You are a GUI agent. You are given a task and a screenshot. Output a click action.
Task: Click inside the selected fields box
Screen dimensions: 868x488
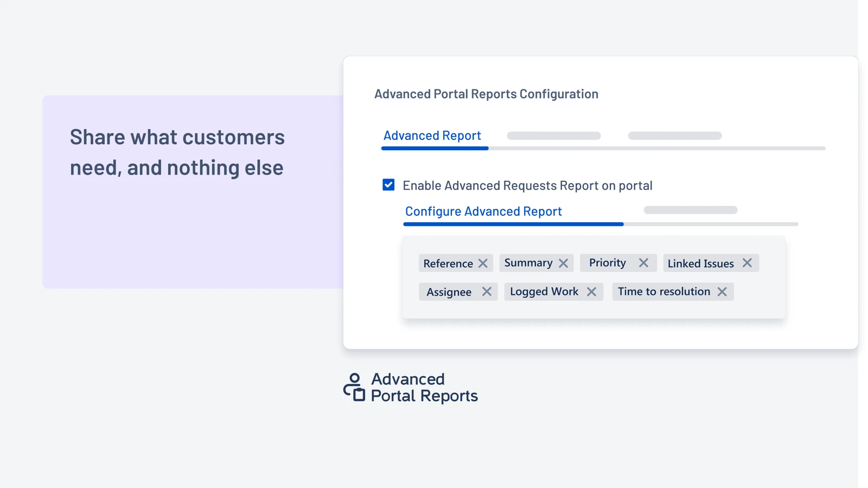(594, 277)
